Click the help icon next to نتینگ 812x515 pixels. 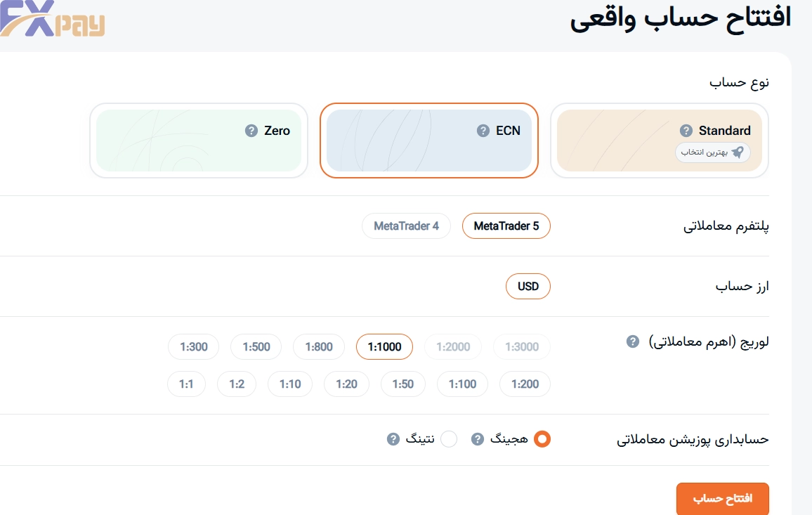pos(393,439)
